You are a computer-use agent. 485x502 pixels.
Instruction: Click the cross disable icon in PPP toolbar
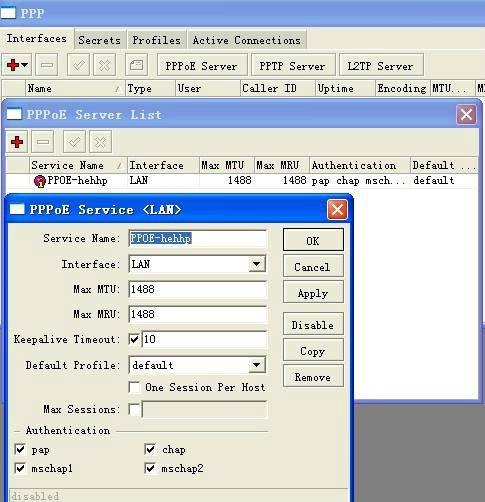pos(104,65)
